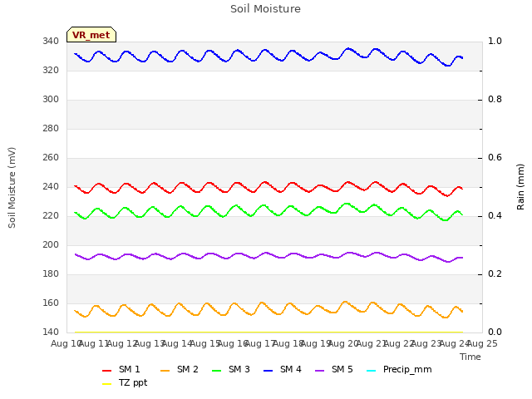Click the cyan Precip_mm legend swatch

point(372,371)
